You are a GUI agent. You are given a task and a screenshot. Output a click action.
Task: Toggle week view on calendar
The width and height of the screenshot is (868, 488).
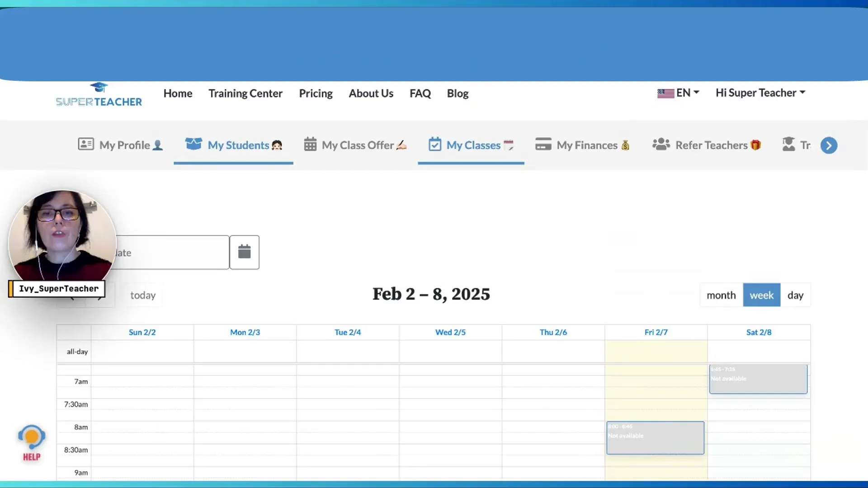click(x=762, y=294)
